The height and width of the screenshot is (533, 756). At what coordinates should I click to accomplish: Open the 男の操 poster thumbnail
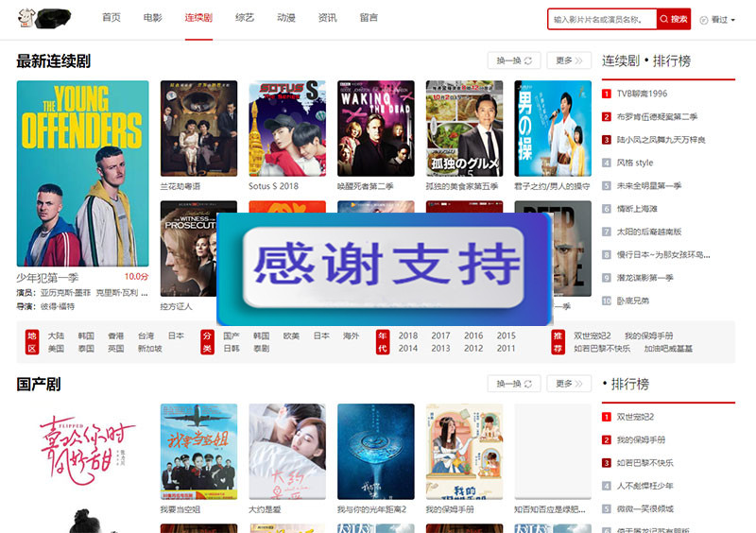pyautogui.click(x=553, y=129)
